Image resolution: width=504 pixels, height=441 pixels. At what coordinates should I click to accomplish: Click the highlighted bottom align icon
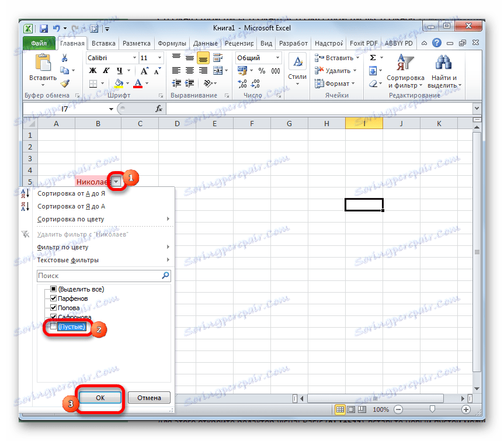pos(203,58)
